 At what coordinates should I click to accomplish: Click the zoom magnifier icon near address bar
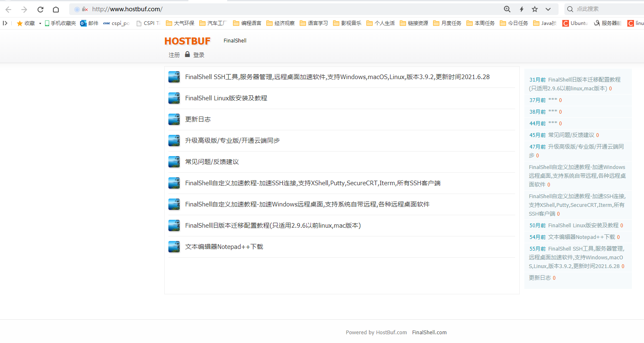(x=507, y=9)
